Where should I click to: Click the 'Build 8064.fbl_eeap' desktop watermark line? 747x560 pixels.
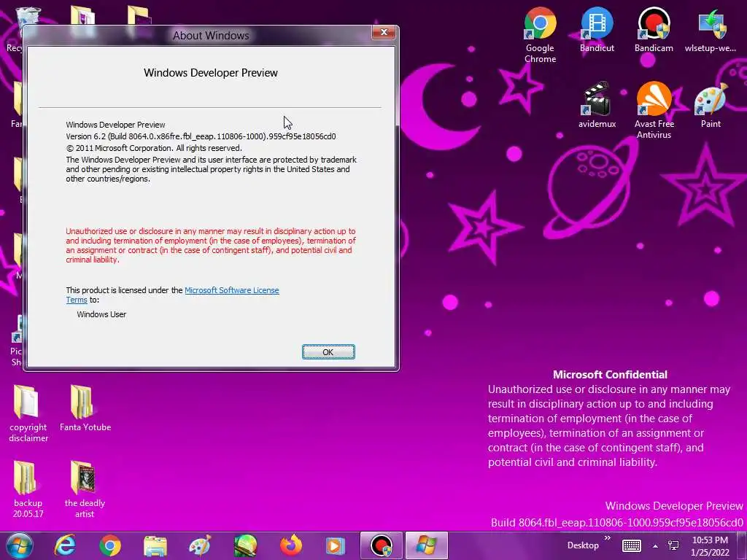[x=617, y=522]
